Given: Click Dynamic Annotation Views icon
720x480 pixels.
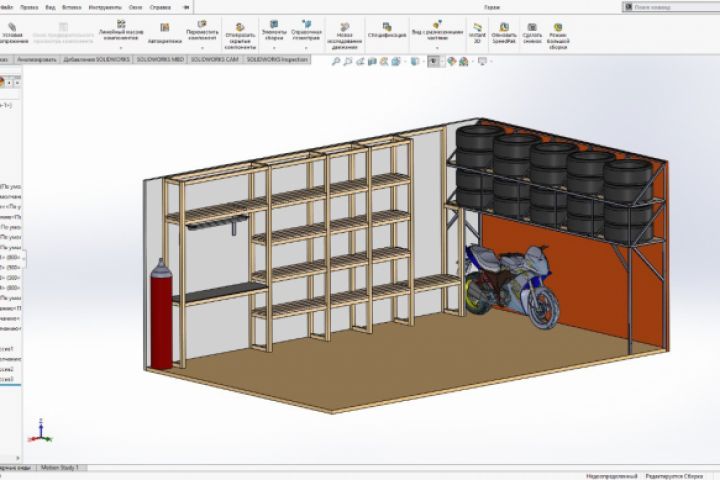Looking at the screenshot, I should tap(384, 61).
